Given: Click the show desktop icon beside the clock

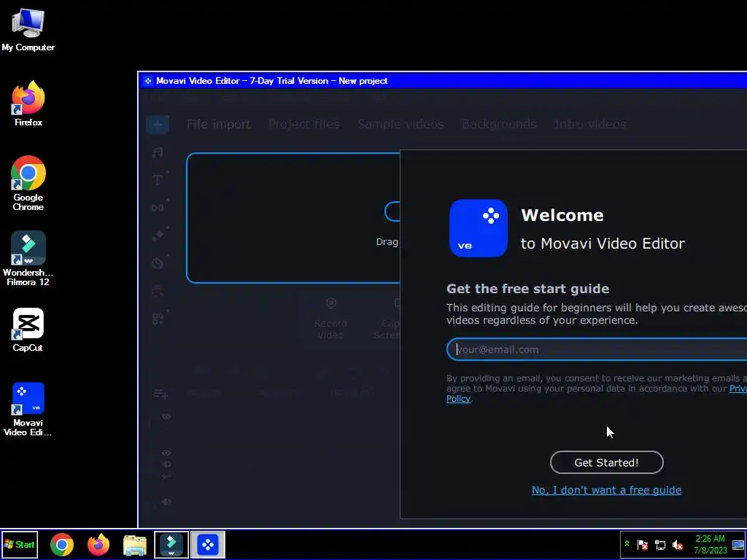Looking at the screenshot, I should (x=738, y=545).
